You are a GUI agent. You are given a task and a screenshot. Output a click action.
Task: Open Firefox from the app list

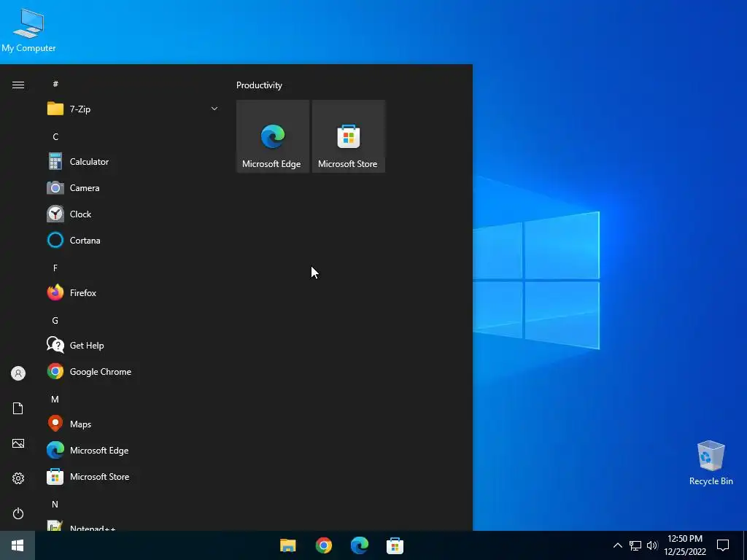coord(133,293)
